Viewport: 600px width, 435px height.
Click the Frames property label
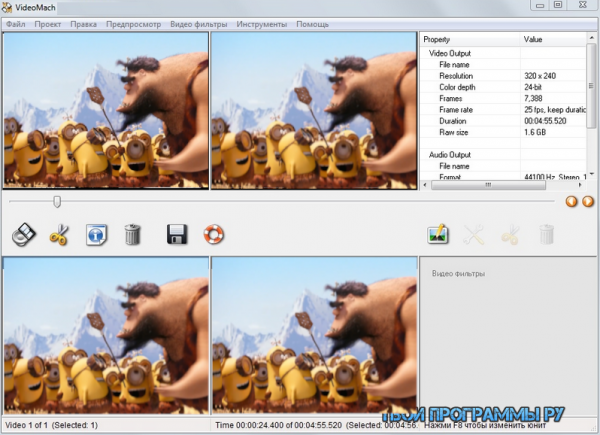(x=451, y=98)
